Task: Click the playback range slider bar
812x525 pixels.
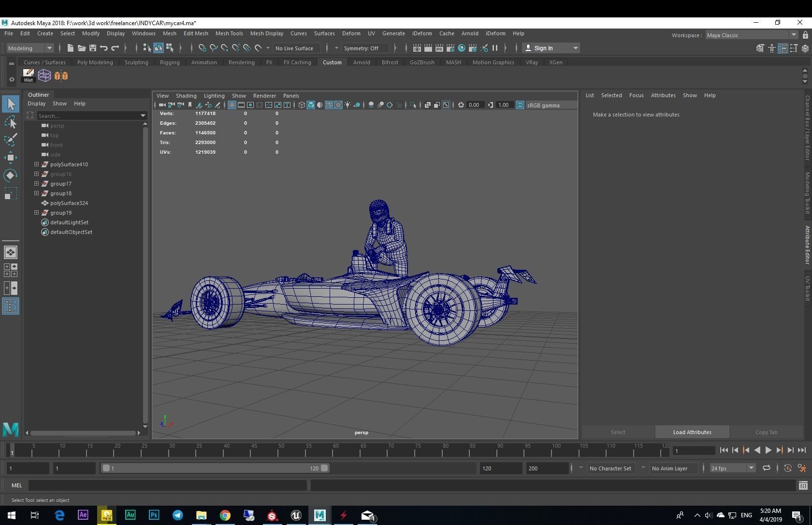Action: (x=215, y=468)
